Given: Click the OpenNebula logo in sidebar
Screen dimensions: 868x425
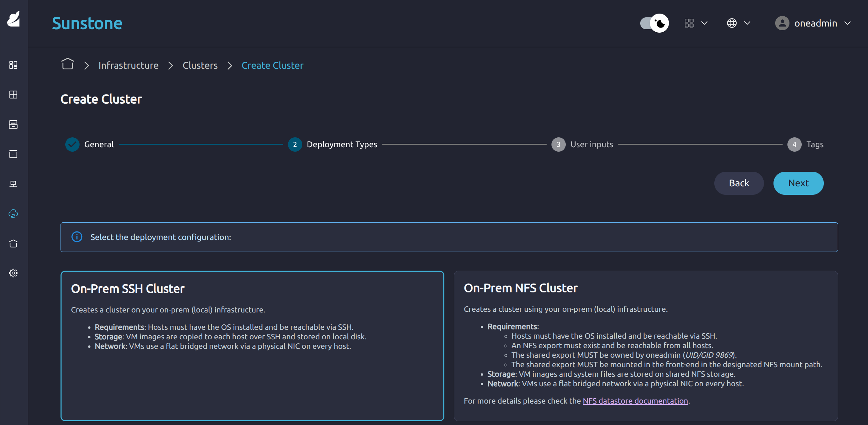Looking at the screenshot, I should coord(14,19).
